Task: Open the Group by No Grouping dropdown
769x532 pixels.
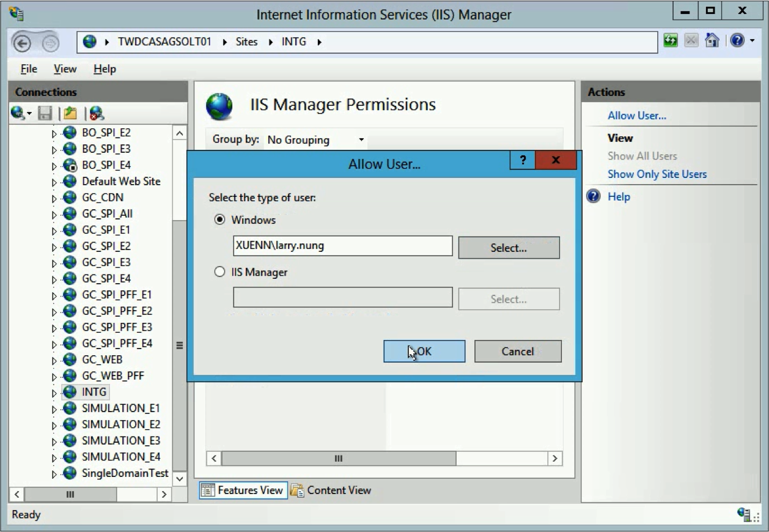Action: [x=316, y=140]
